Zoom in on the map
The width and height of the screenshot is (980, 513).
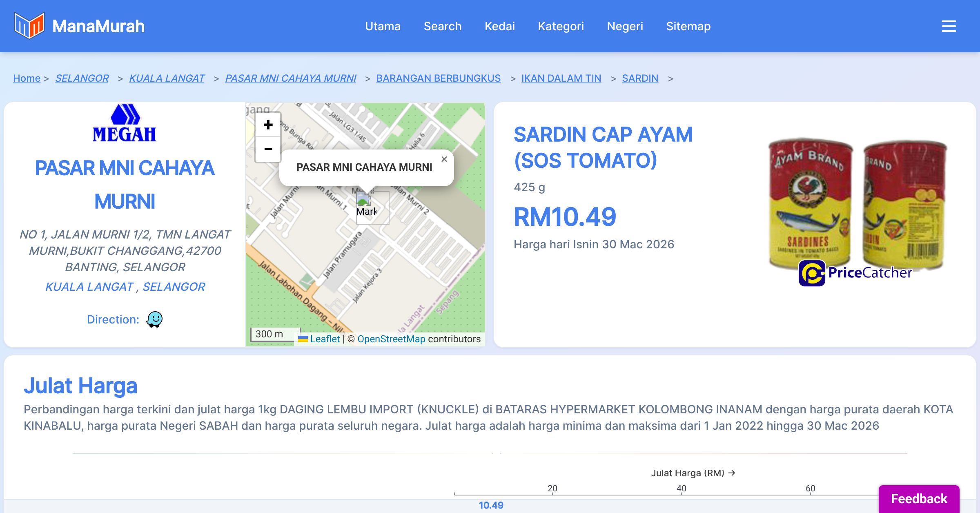click(268, 125)
